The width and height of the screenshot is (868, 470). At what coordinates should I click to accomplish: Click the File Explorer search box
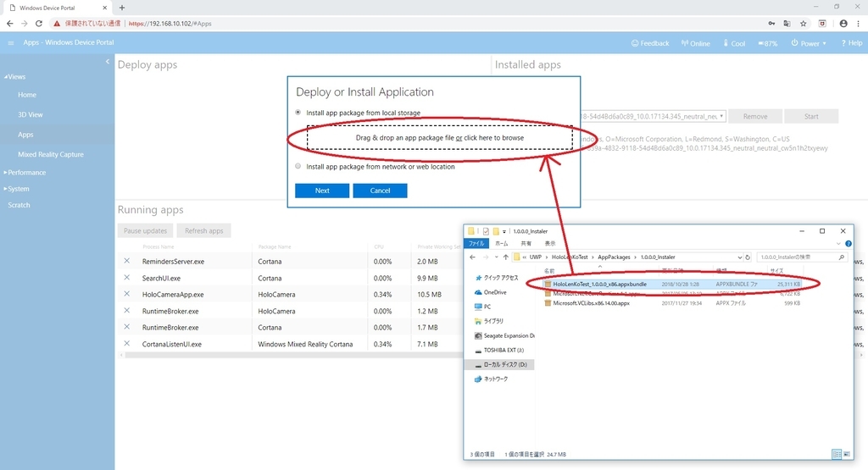802,257
